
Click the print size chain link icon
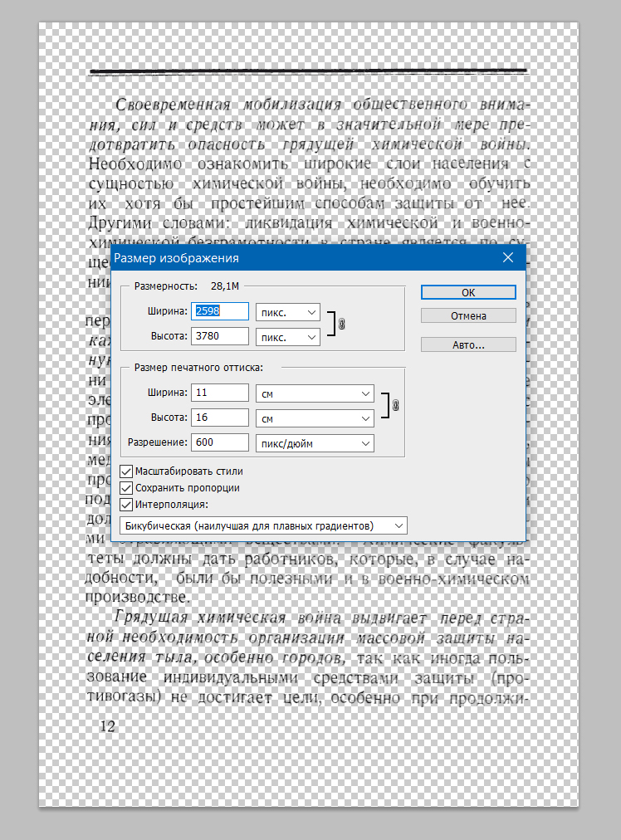[395, 406]
